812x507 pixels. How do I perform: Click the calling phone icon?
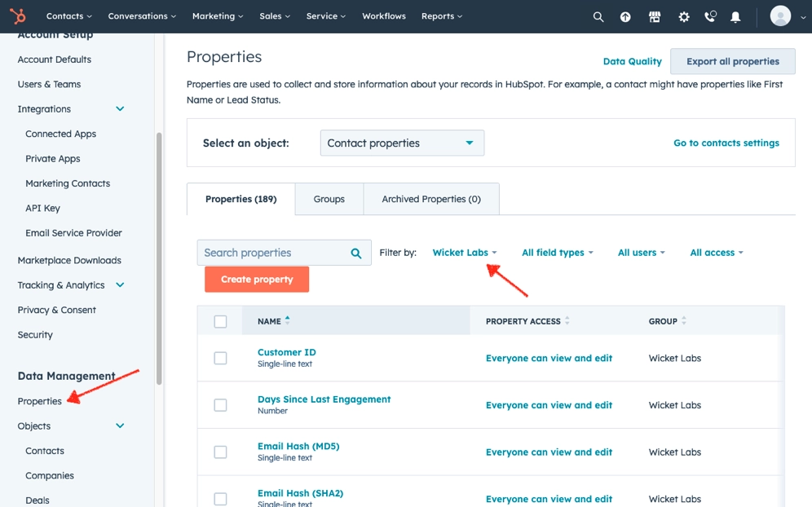(x=710, y=16)
